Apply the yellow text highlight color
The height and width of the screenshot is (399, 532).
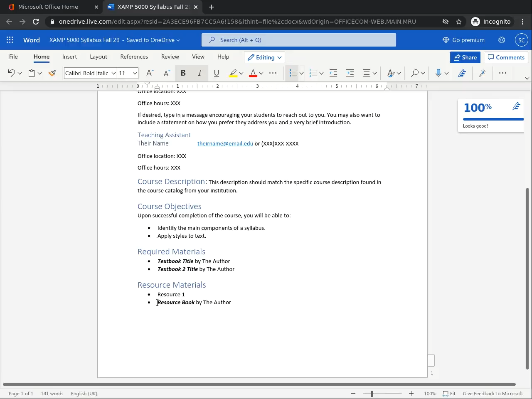[x=233, y=73]
